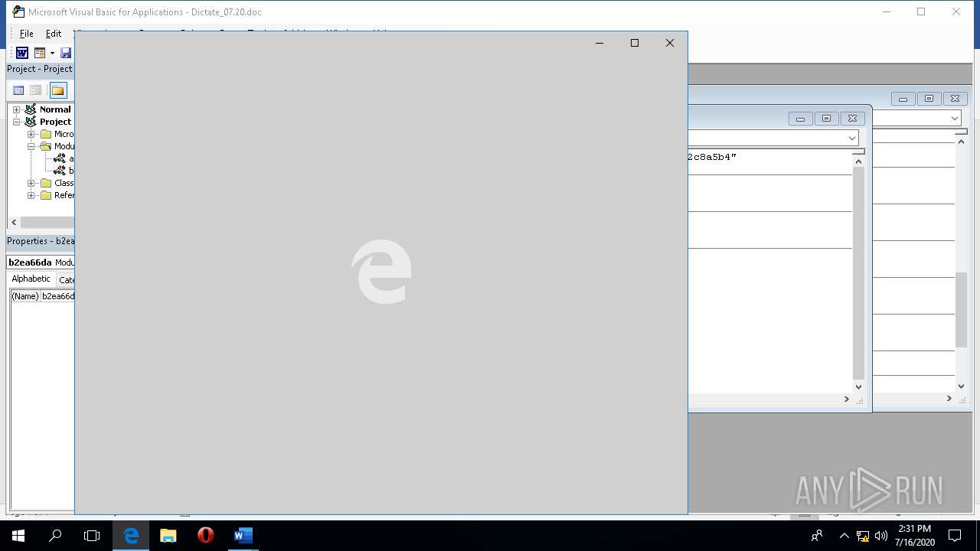Open the b2ea66da object dropdown in Properties
Viewport: 980px width, 551px height.
click(x=41, y=262)
